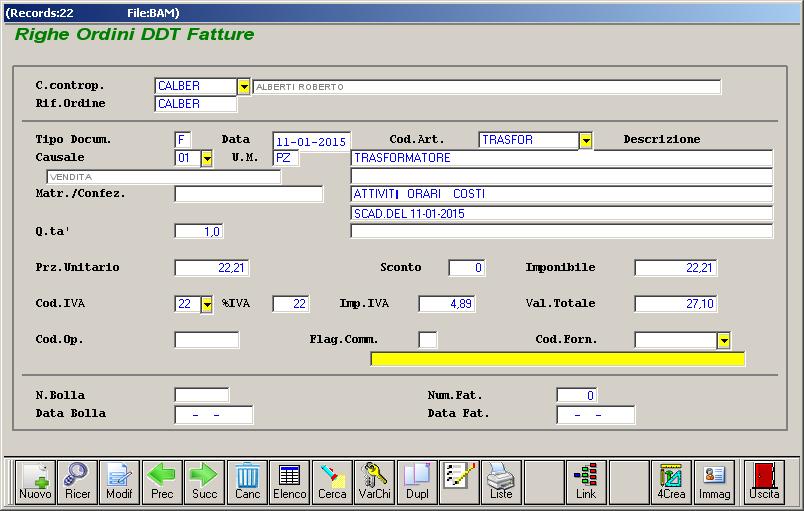
Task: Click the Flag.Comm. small box
Action: point(428,340)
